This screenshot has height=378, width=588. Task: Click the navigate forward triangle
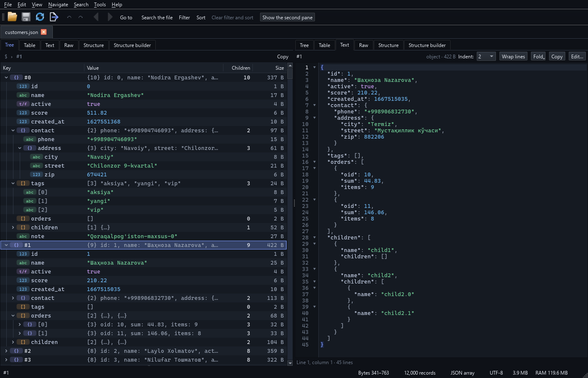(110, 17)
